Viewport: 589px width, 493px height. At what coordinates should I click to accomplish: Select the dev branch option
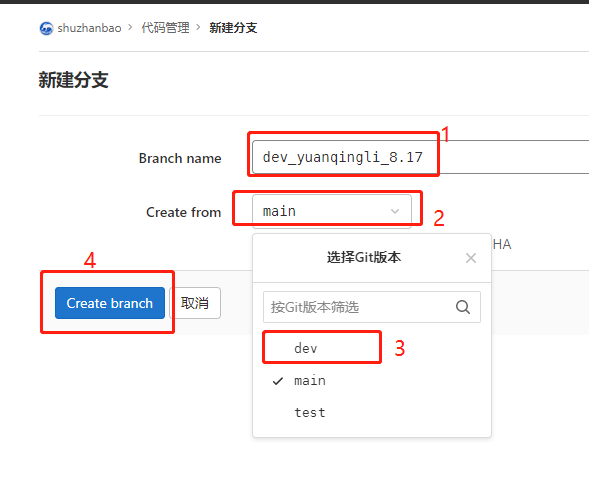(x=372, y=348)
